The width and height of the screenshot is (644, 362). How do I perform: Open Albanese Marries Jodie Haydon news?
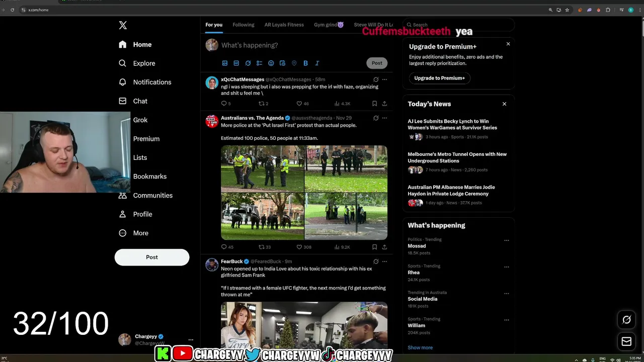click(451, 190)
